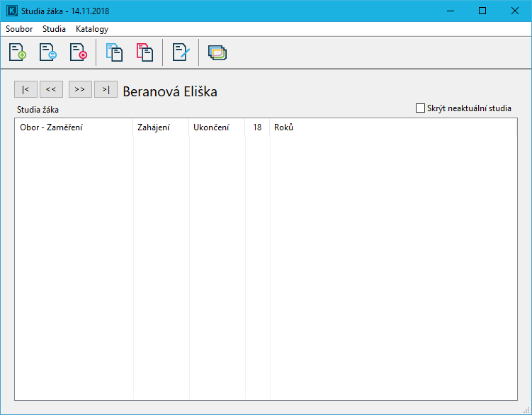Click the blue copy documents icon
Image resolution: width=532 pixels, height=415 pixels.
click(114, 52)
